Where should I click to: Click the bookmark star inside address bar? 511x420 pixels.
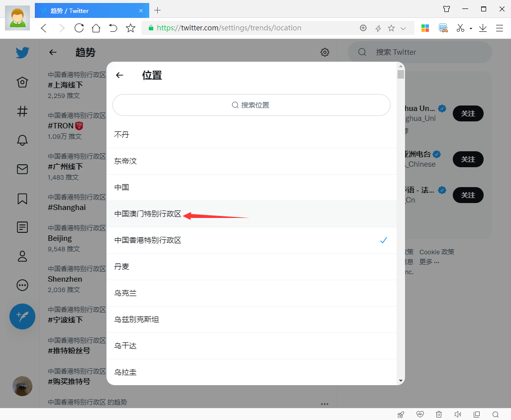[391, 28]
